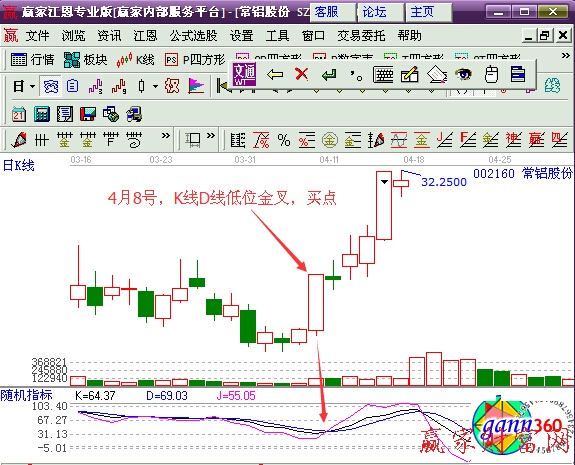Switch to K线 candlestick chart
Image resolution: width=575 pixels, height=465 pixels.
tap(136, 59)
